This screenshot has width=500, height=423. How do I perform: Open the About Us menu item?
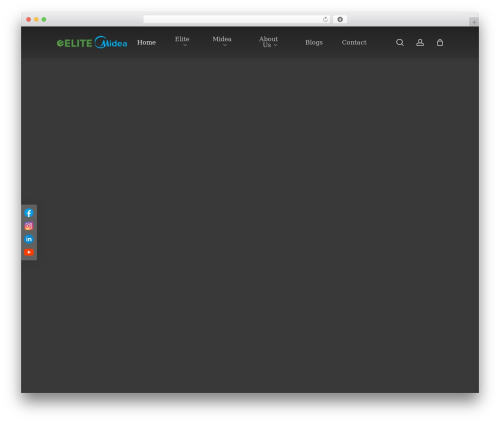[268, 42]
